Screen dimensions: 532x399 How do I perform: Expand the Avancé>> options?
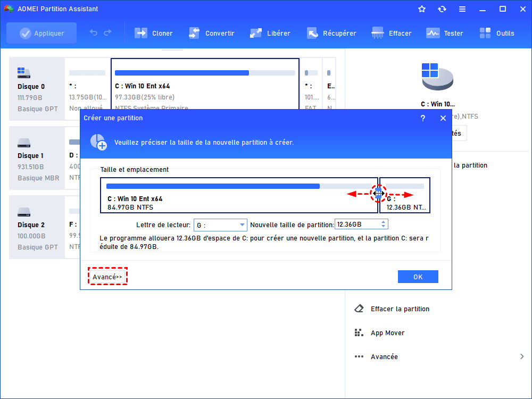[107, 277]
